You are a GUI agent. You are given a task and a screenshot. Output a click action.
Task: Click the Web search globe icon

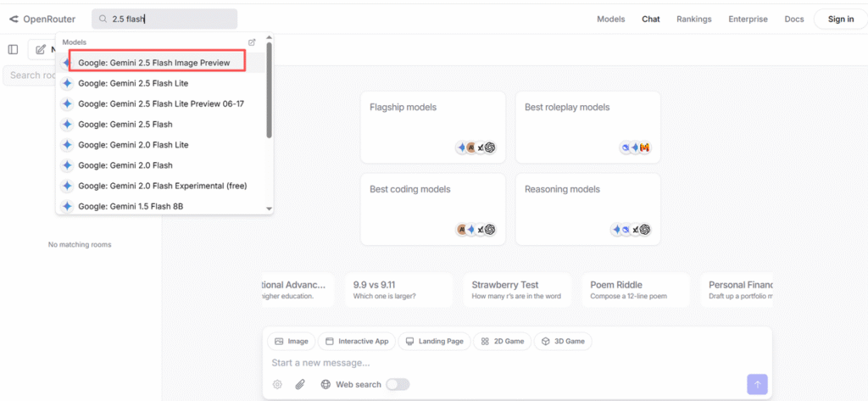click(x=325, y=384)
